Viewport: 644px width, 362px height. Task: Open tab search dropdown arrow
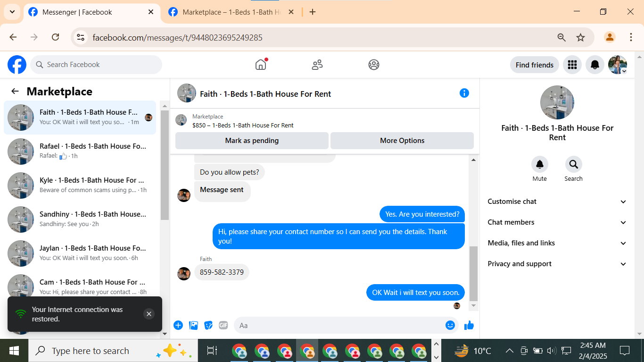[12, 12]
